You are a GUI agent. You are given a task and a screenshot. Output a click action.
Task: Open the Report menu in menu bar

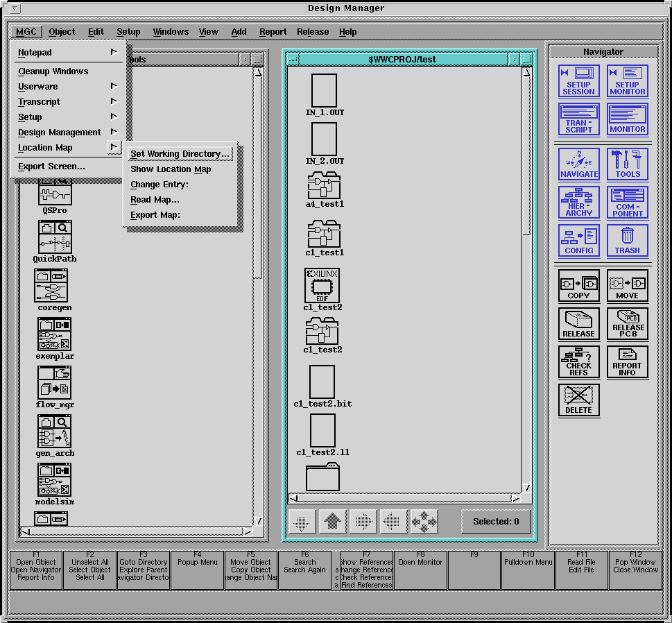[273, 32]
